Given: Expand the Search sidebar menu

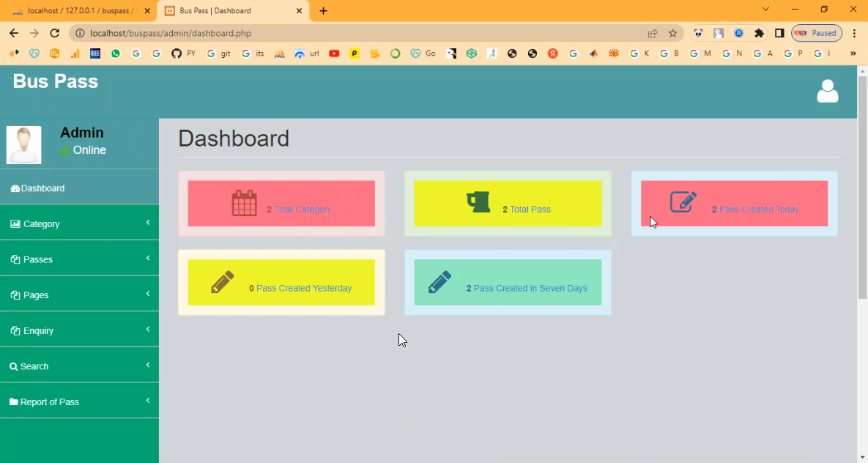Looking at the screenshot, I should click(x=79, y=366).
